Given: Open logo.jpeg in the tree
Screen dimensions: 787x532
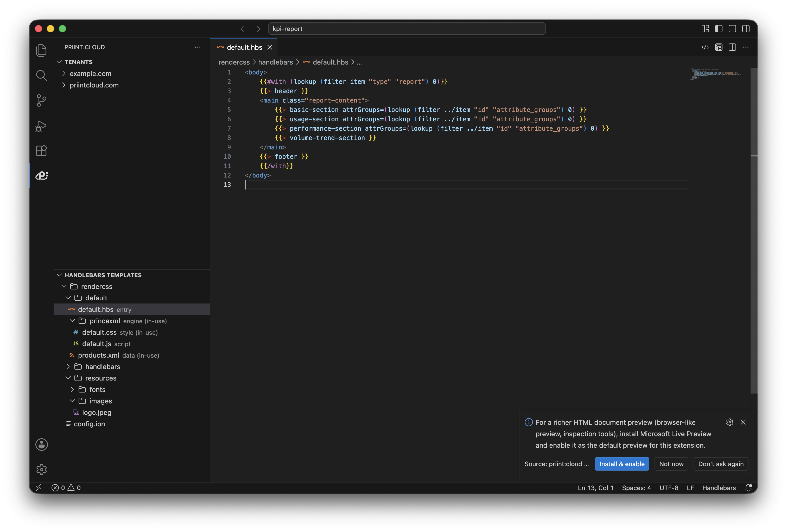Looking at the screenshot, I should (132, 413).
